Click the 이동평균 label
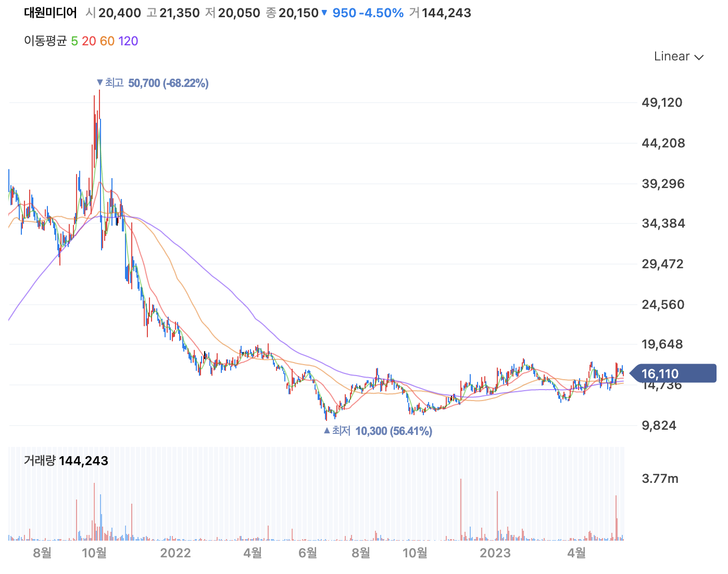The image size is (728, 574). (45, 41)
